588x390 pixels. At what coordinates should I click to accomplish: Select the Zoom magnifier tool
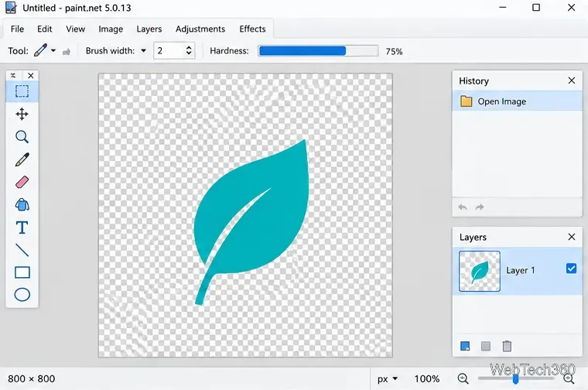(x=22, y=137)
